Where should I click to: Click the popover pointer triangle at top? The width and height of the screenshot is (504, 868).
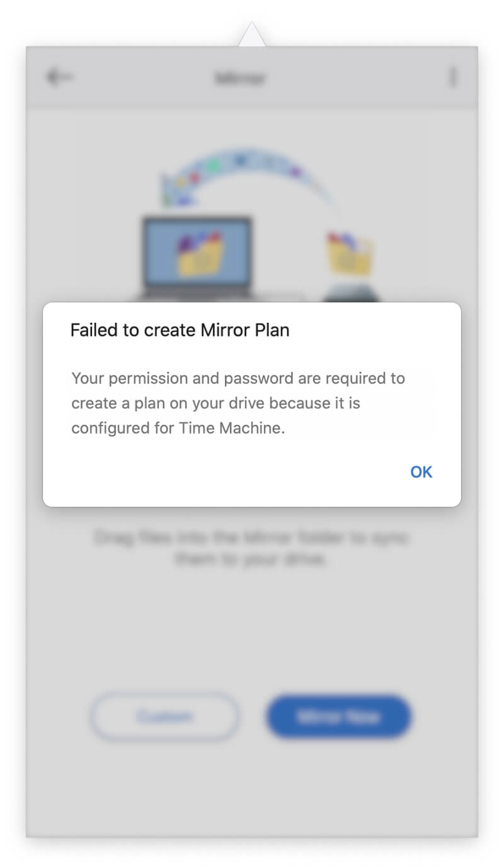[x=252, y=35]
